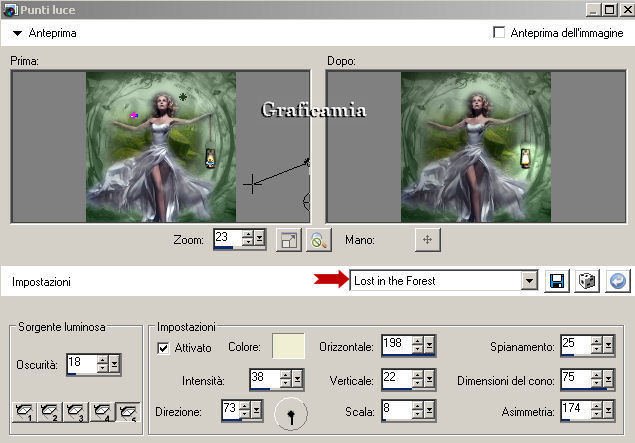Click the Orizzontale value field
Screen dimensions: 635x443
(x=397, y=345)
